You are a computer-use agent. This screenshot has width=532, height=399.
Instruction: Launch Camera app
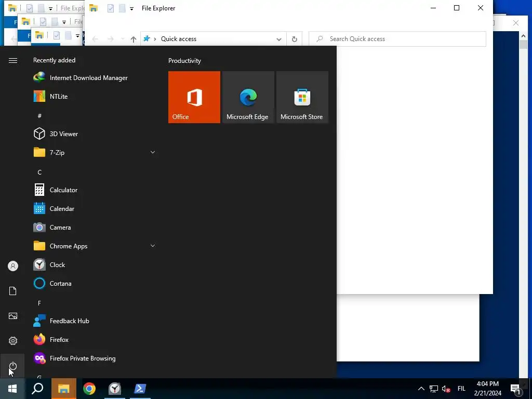click(x=52, y=228)
